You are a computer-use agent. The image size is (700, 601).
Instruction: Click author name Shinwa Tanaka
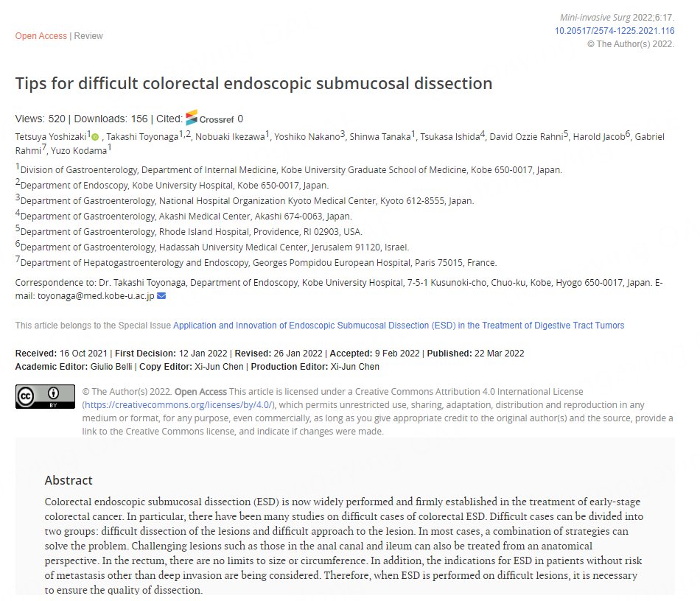tap(380, 136)
